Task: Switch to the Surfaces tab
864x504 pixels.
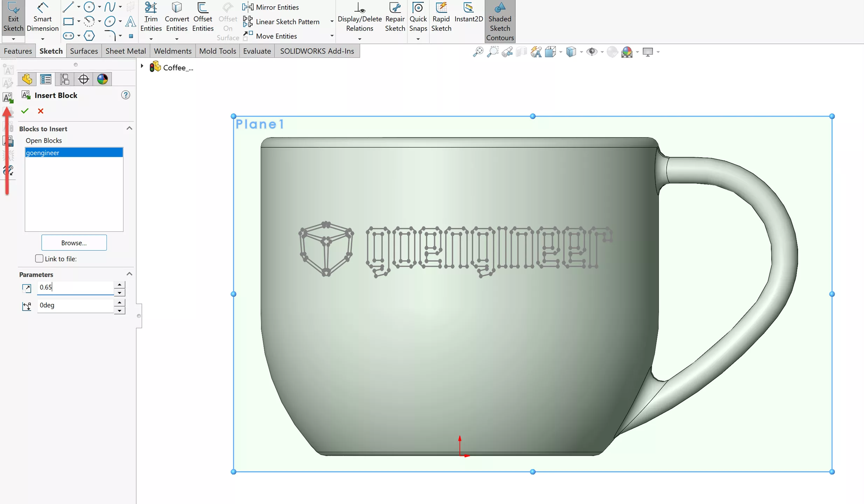Action: pyautogui.click(x=84, y=51)
